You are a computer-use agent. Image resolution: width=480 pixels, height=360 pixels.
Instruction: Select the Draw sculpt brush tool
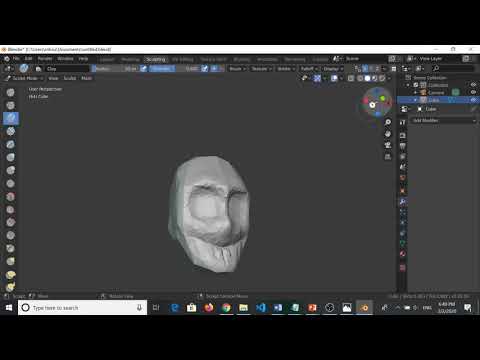[x=11, y=92]
